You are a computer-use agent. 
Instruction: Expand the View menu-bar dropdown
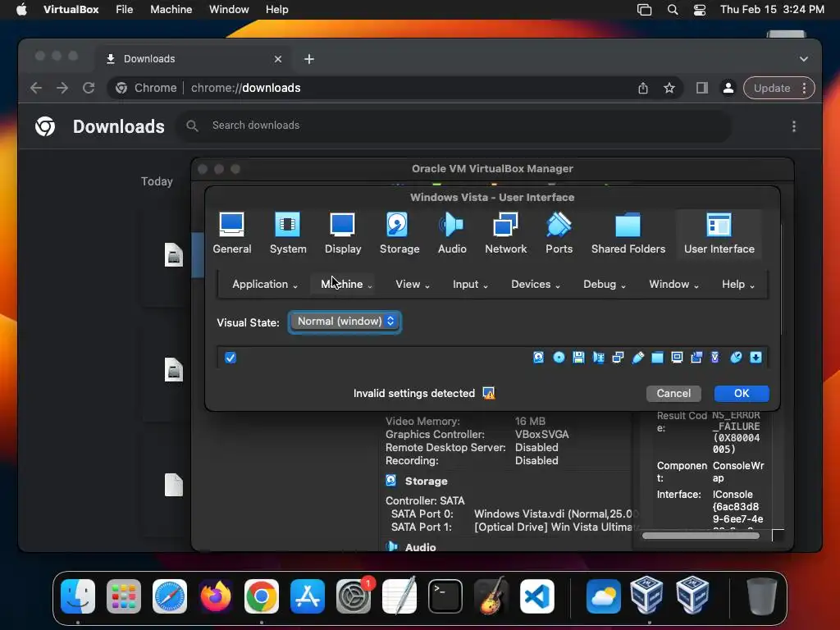click(x=412, y=284)
